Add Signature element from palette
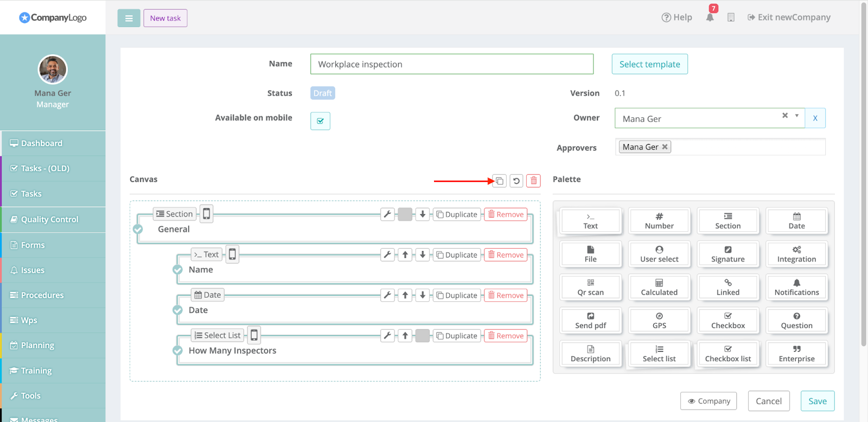868x422 pixels. [x=728, y=254]
